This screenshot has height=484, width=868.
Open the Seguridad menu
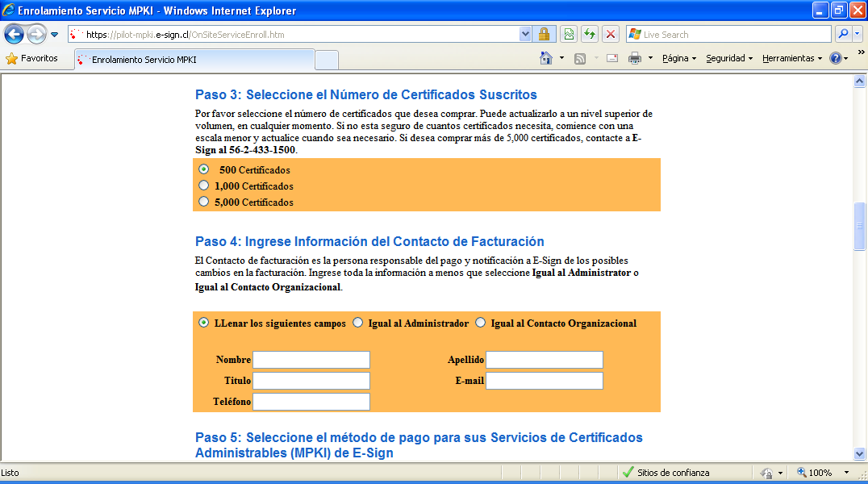point(728,58)
